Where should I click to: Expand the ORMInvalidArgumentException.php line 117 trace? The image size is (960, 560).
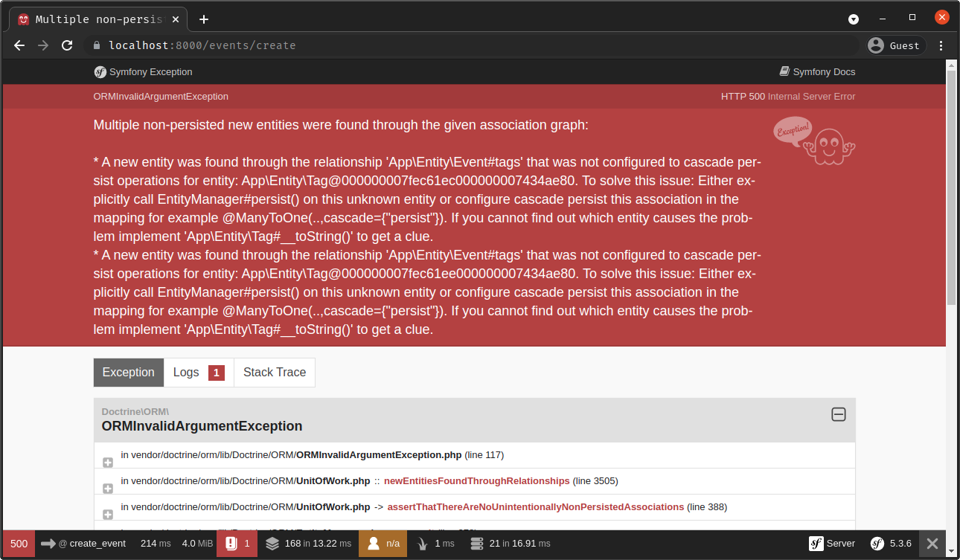[108, 463]
